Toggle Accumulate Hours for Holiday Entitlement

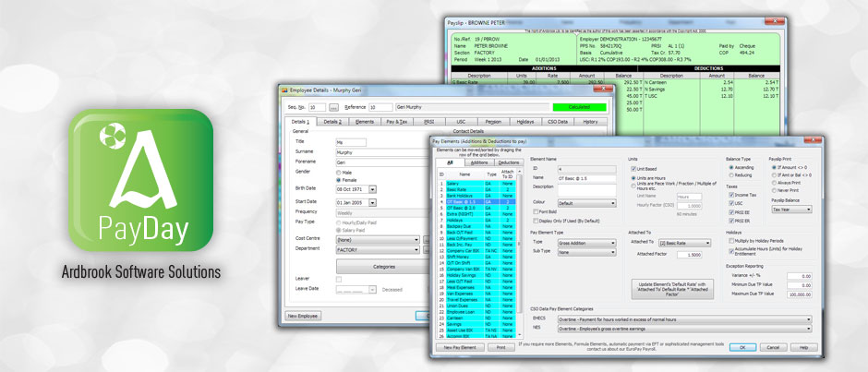pyautogui.click(x=732, y=251)
